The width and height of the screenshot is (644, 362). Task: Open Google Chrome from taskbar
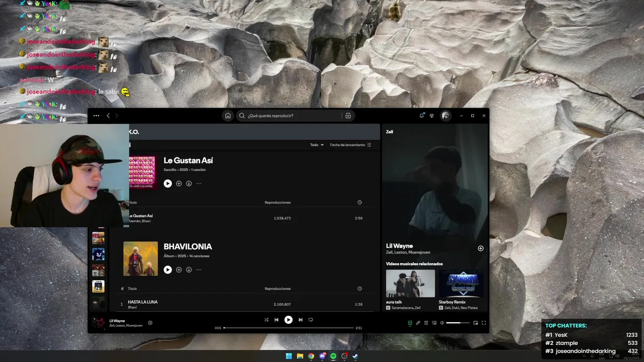pos(311,356)
